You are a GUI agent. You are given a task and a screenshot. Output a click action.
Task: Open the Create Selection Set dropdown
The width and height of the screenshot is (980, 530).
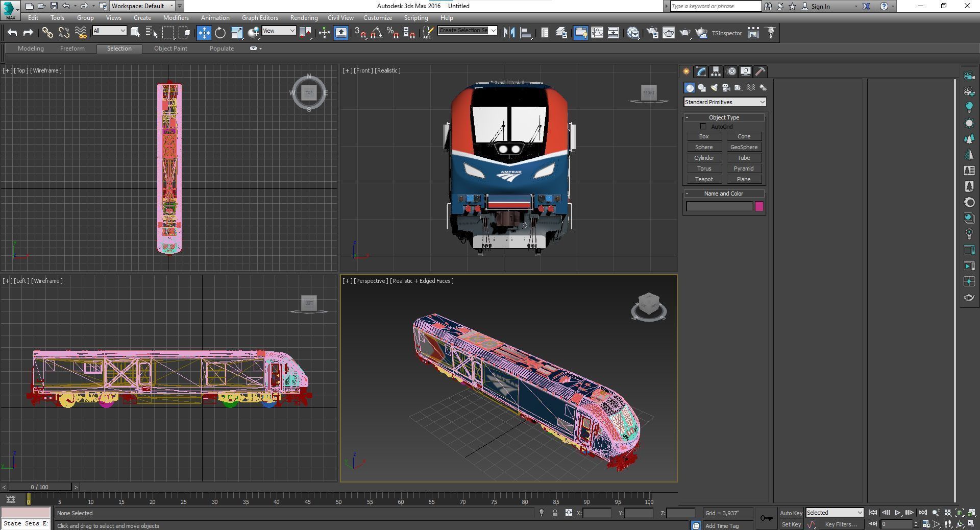[468, 30]
